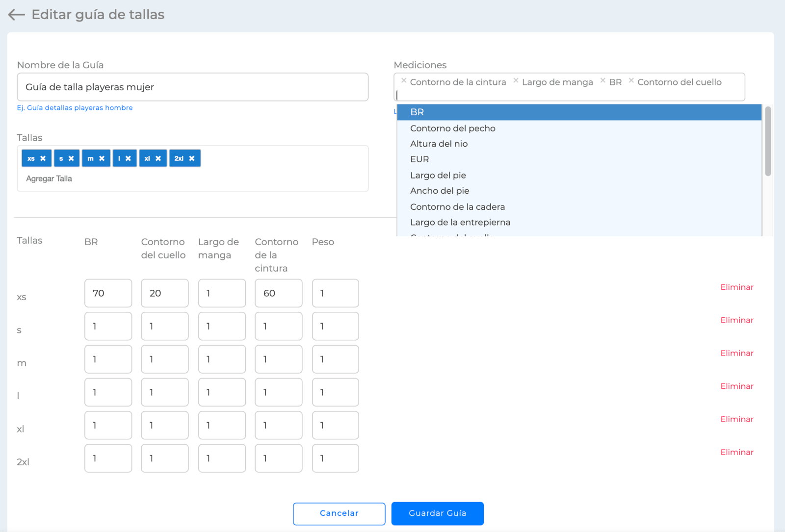
Task: Edit the xs Peso field
Action: tap(336, 293)
